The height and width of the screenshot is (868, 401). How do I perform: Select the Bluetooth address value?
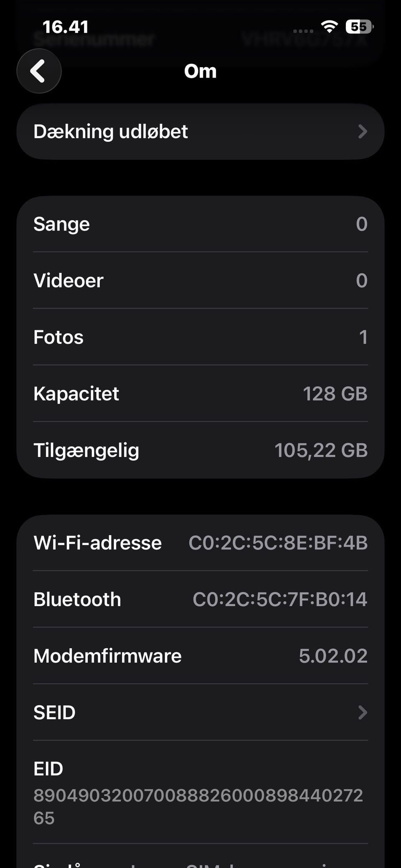(280, 599)
